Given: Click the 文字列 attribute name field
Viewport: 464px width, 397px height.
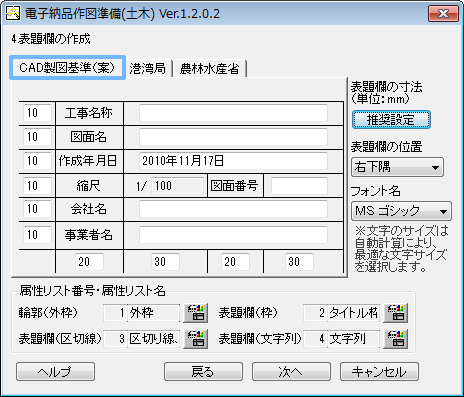Looking at the screenshot, I should point(353,339).
